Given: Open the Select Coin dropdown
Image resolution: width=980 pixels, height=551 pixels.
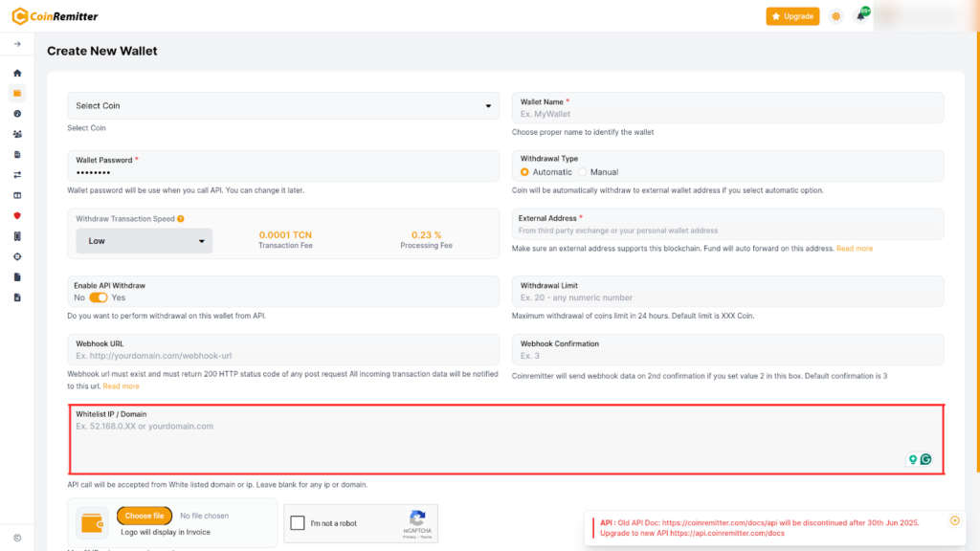Looking at the screenshot, I should point(283,106).
